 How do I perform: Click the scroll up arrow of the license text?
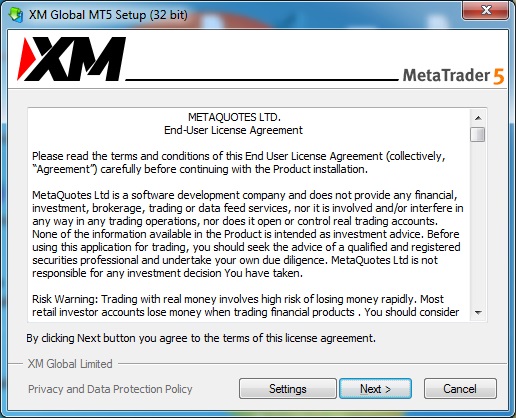[478, 118]
